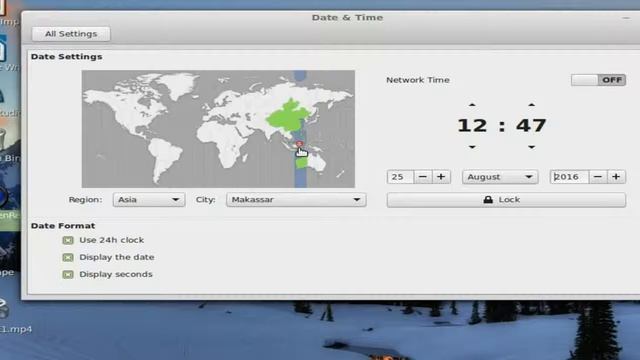This screenshot has width=640, height=360.
Task: Click the day field showing 25
Action: pos(400,177)
